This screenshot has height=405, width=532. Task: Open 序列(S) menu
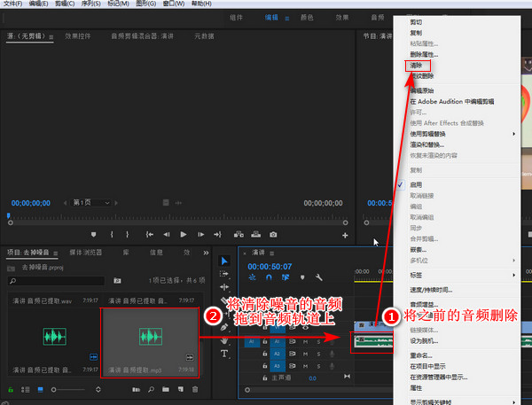coord(91,4)
